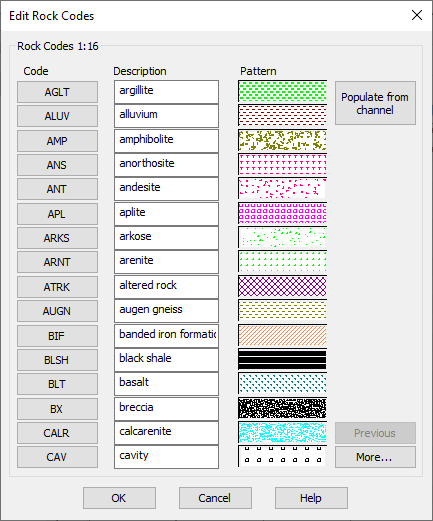This screenshot has width=433, height=521.
Task: Open the calcarenite cyan pattern swatch
Action: tap(282, 433)
